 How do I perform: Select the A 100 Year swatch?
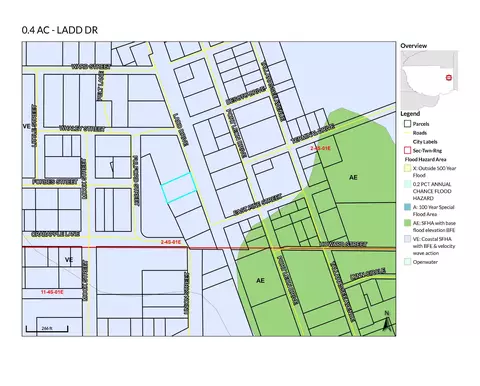(x=407, y=207)
